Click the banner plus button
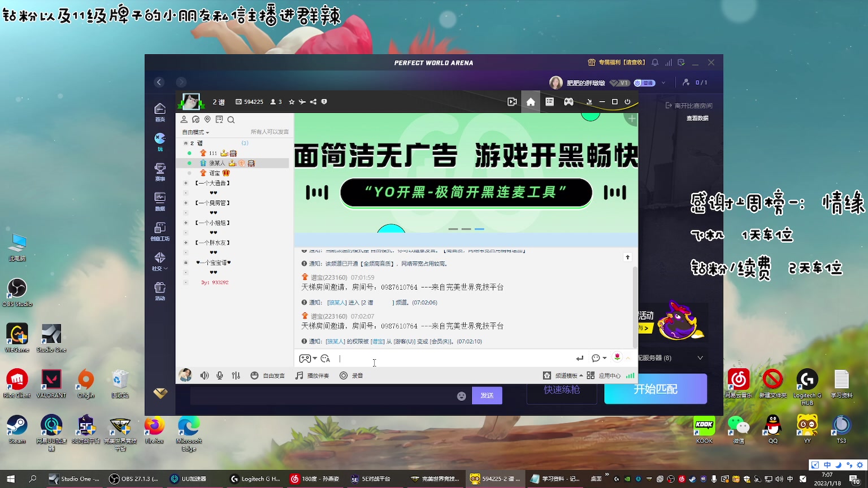Viewport: 868px width, 488px height. click(632, 119)
